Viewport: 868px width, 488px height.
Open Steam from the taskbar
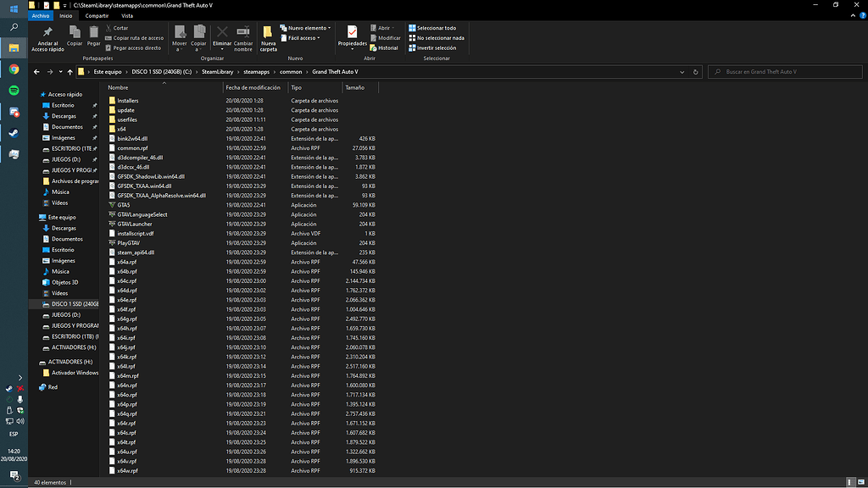pos(14,133)
